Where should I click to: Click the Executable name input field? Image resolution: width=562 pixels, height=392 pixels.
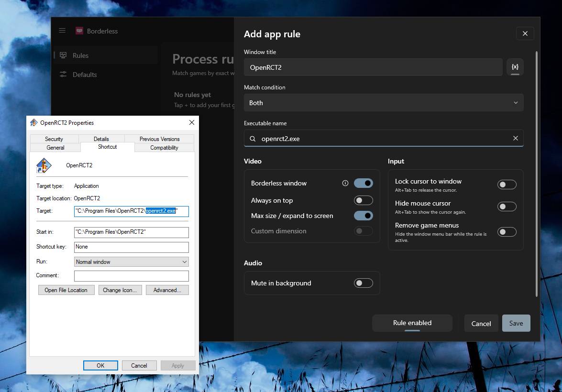tap(384, 139)
